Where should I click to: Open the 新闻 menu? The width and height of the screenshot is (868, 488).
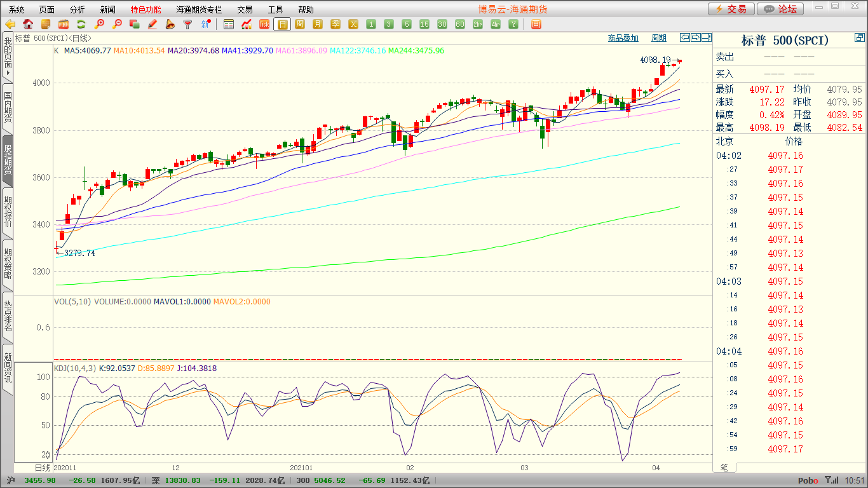[x=108, y=10]
